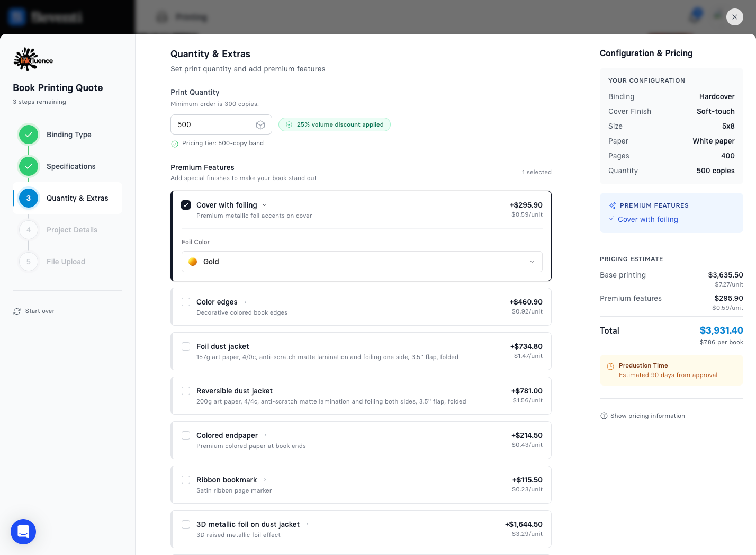Click the Start over refresh icon
The width and height of the screenshot is (756, 555).
pyautogui.click(x=17, y=311)
